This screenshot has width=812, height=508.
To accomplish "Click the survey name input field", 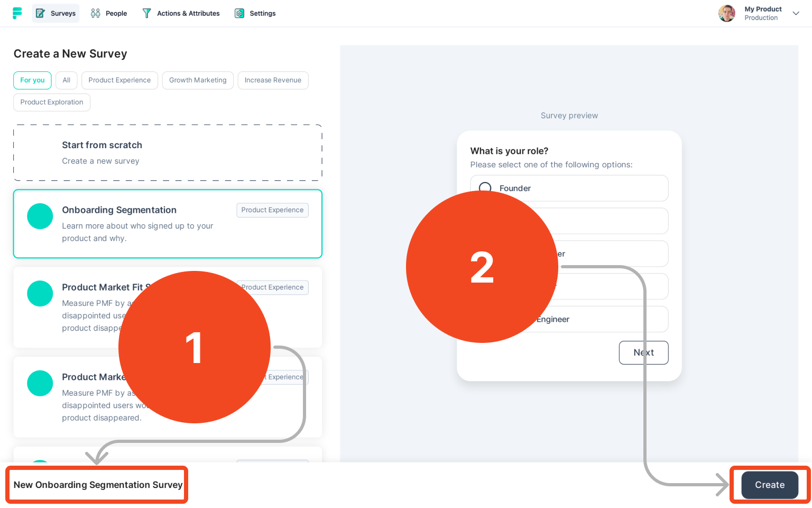I will click(97, 485).
